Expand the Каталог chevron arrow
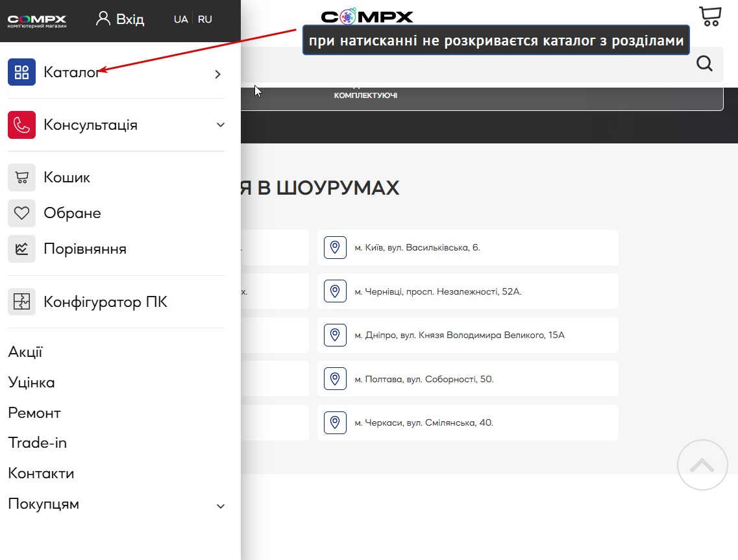738x560 pixels. (217, 75)
